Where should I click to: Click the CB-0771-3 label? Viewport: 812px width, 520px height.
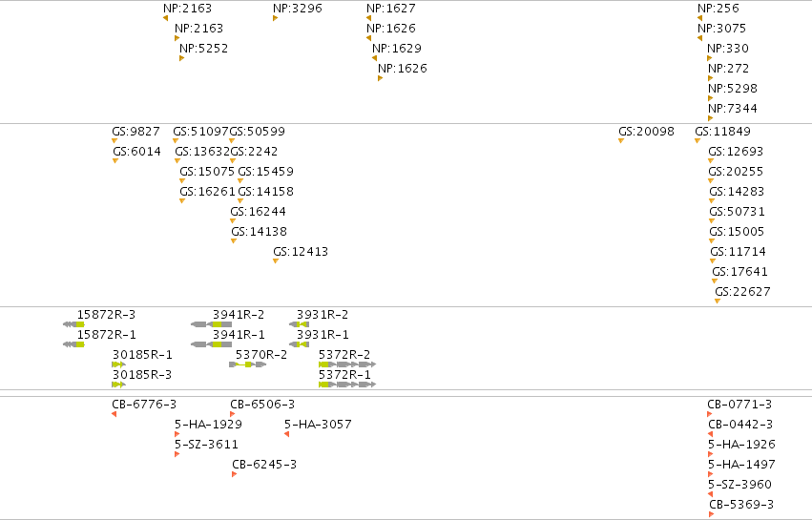739,405
